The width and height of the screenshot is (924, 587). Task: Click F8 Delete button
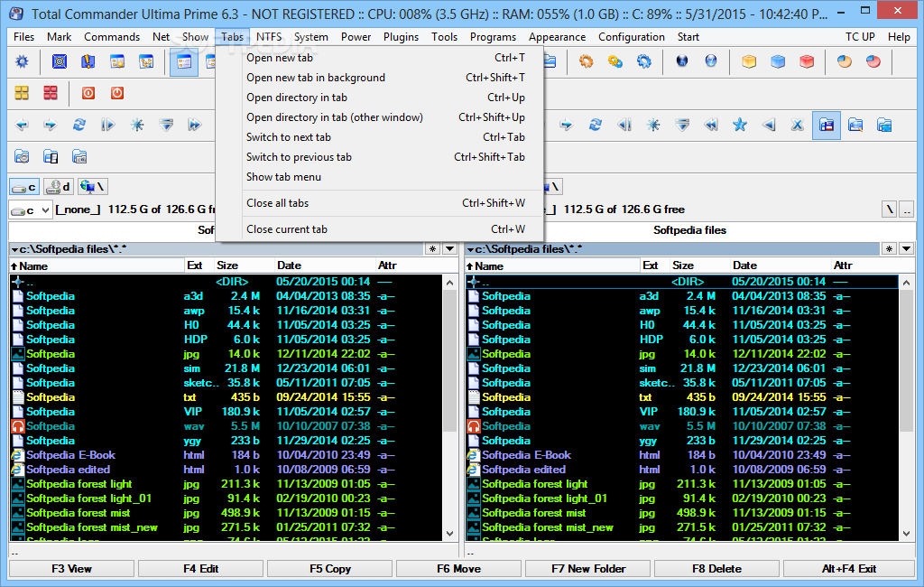point(716,569)
